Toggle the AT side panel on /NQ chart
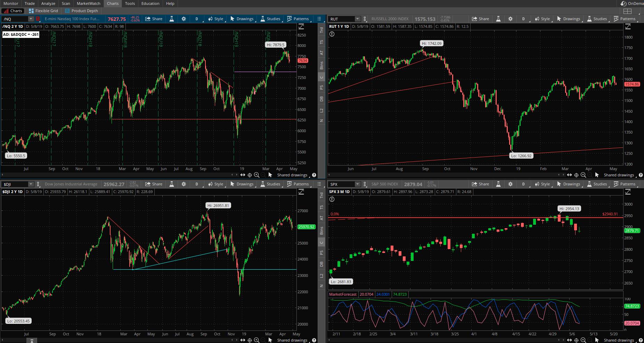644x343 pixels. [x=321, y=53]
